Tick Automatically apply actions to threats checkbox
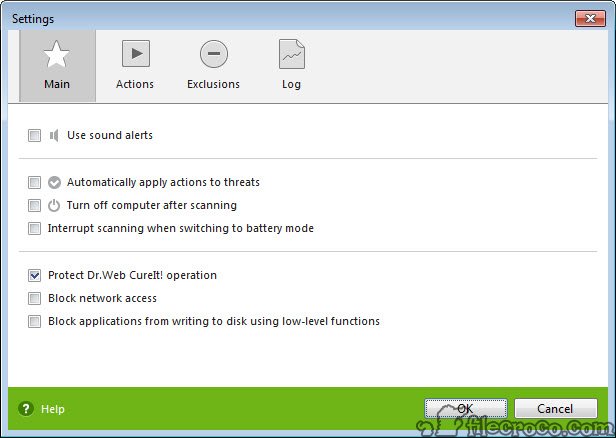Image resolution: width=616 pixels, height=438 pixels. [x=35, y=182]
